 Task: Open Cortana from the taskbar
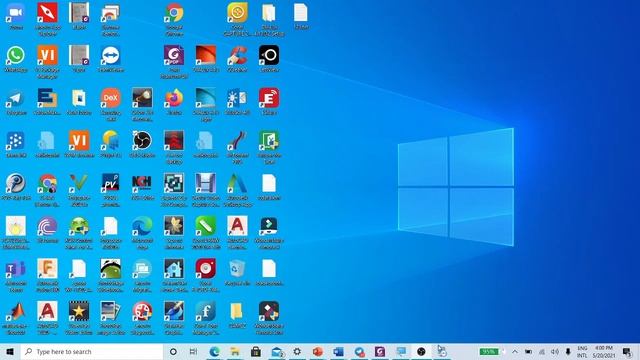173,351
